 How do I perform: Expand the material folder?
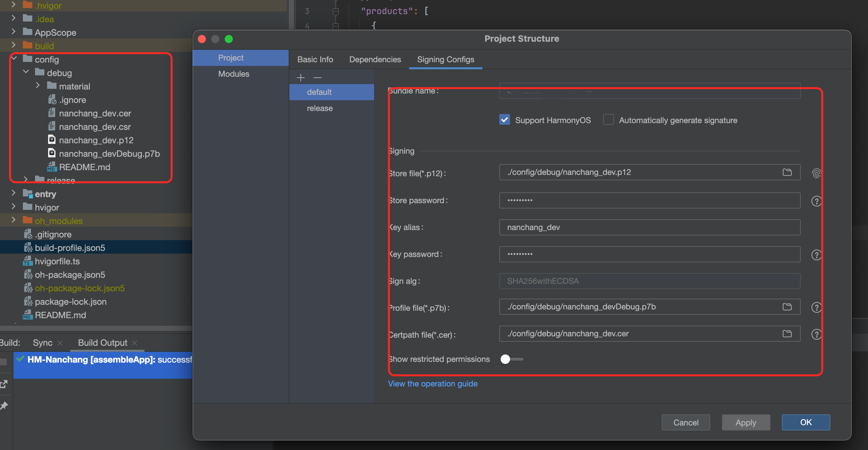[x=38, y=85]
